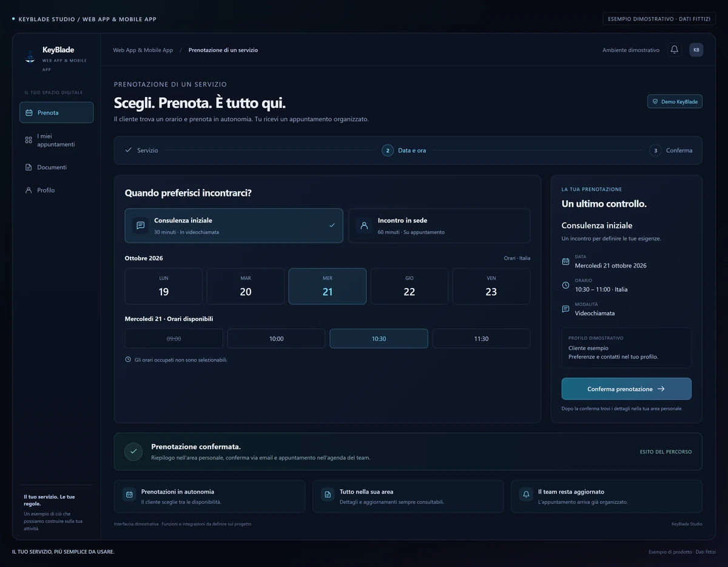Click the Prenotazioni in autonomia feature card

tap(210, 497)
